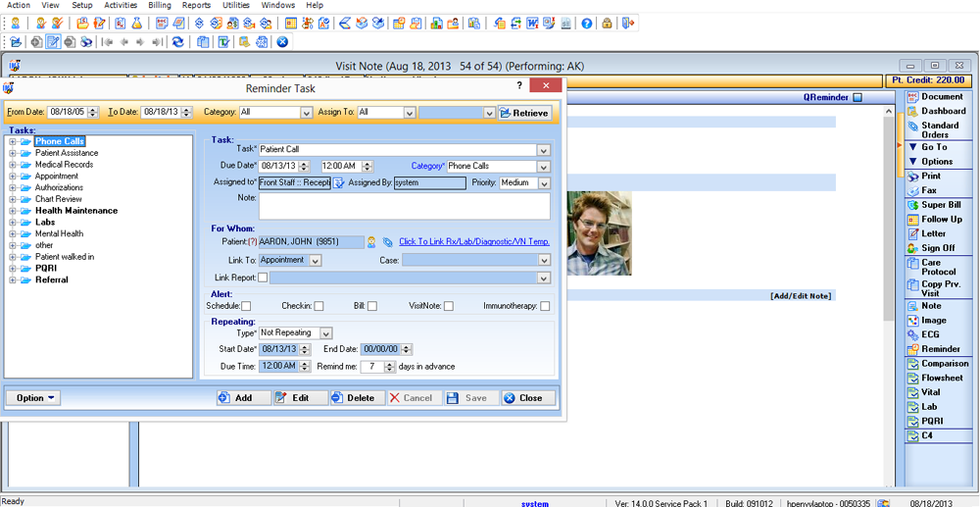
Task: Click the blue question-mark Help toolbar icon
Action: pyautogui.click(x=586, y=24)
